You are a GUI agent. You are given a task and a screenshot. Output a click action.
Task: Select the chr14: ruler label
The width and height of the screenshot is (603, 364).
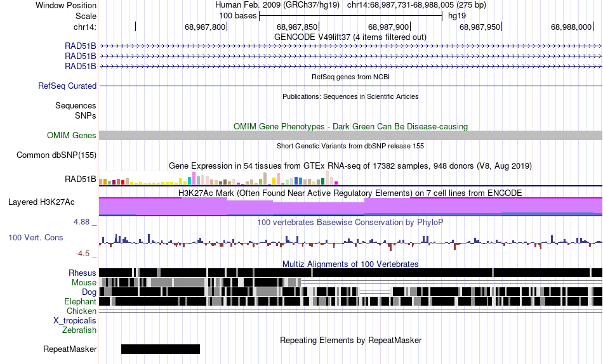pyautogui.click(x=84, y=27)
